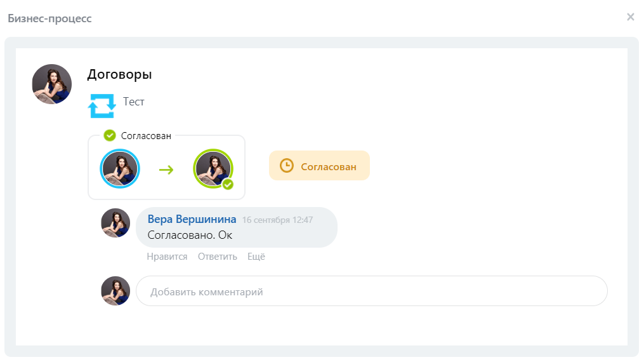This screenshot has width=644, height=362.
Task: Click the green arrow between the avatars
Action: pos(166,170)
